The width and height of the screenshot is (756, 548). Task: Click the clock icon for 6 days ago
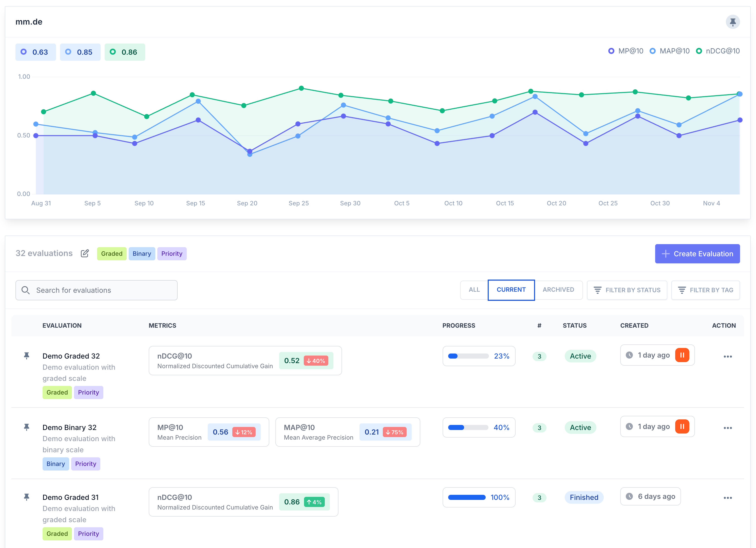coord(629,496)
